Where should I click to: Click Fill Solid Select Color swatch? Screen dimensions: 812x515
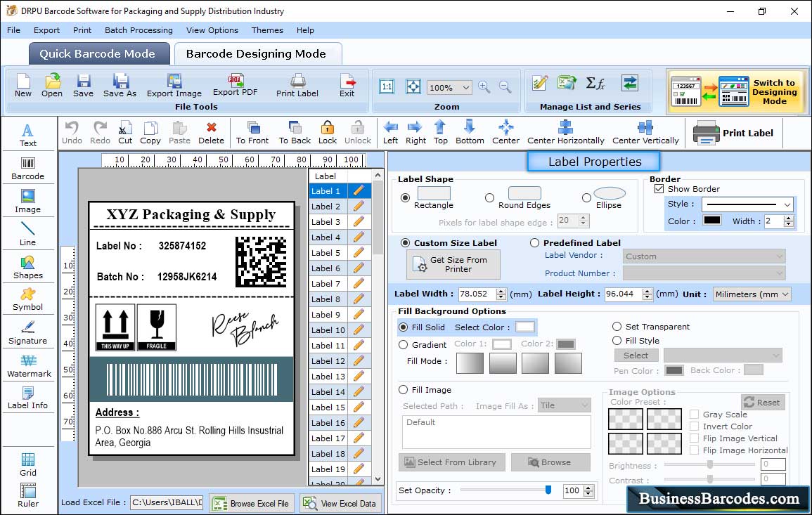click(524, 327)
